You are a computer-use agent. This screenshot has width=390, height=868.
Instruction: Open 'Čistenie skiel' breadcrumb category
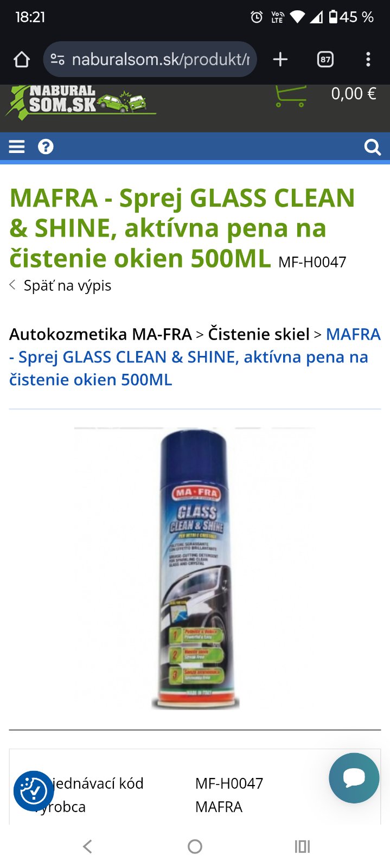pos(259,334)
